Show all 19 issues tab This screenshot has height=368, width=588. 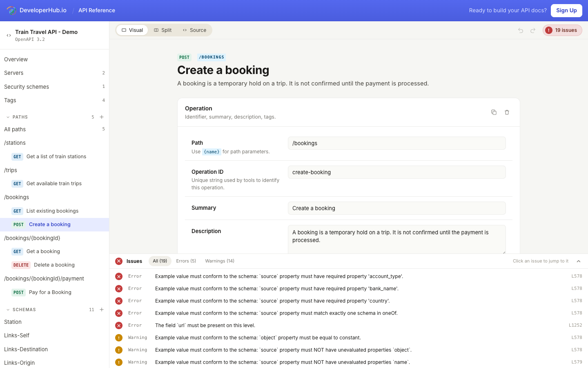(x=160, y=261)
